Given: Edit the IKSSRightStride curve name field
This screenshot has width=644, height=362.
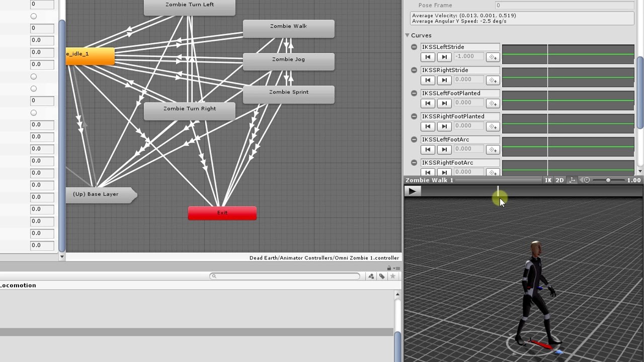Looking at the screenshot, I should click(x=460, y=70).
